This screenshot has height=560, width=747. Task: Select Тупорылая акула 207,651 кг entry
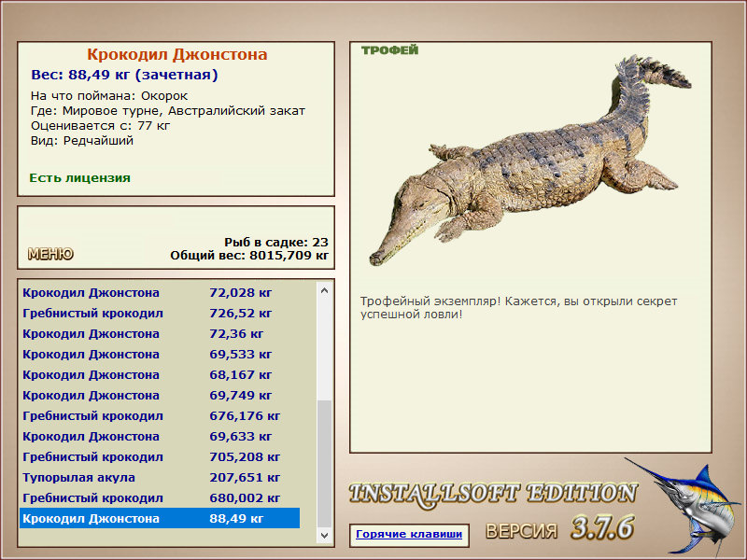click(x=160, y=477)
